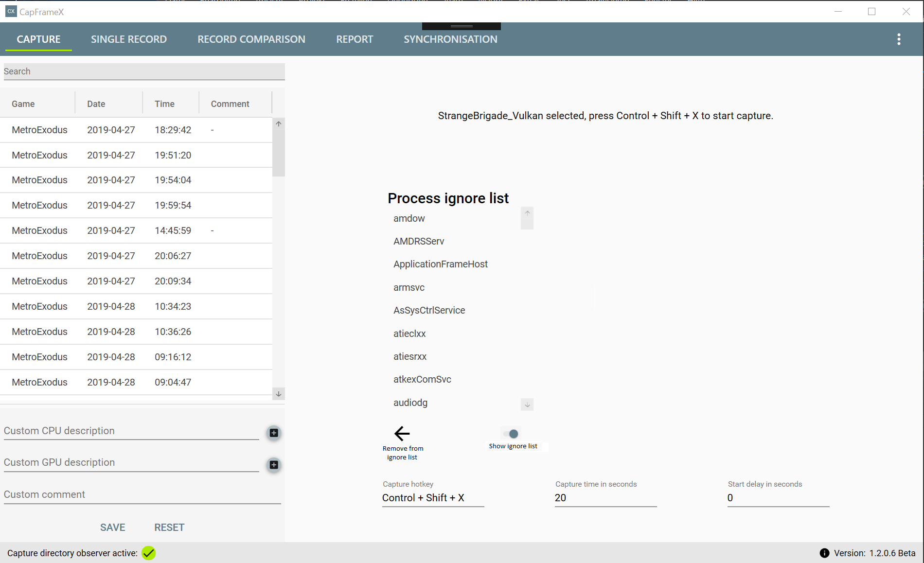Click the process ignore list up arrow
Image resolution: width=924 pixels, height=563 pixels.
coord(527,213)
